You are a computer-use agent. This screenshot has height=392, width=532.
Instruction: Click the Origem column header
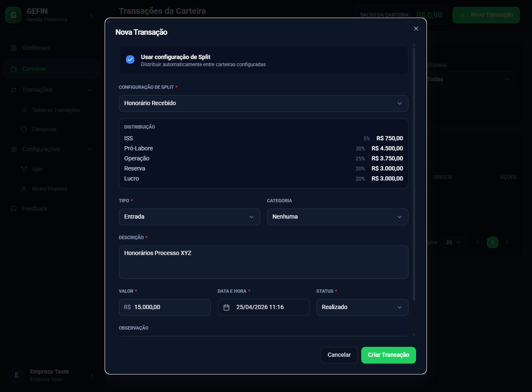[x=442, y=178]
